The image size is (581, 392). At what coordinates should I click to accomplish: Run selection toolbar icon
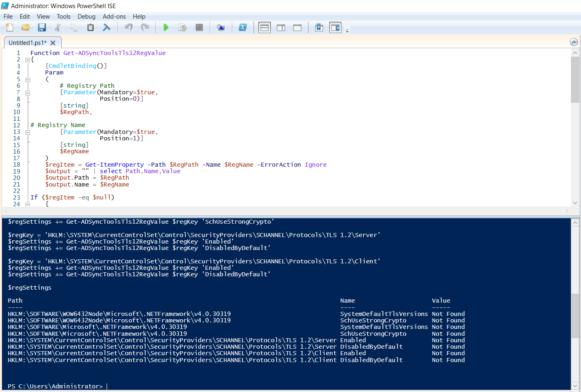(182, 28)
